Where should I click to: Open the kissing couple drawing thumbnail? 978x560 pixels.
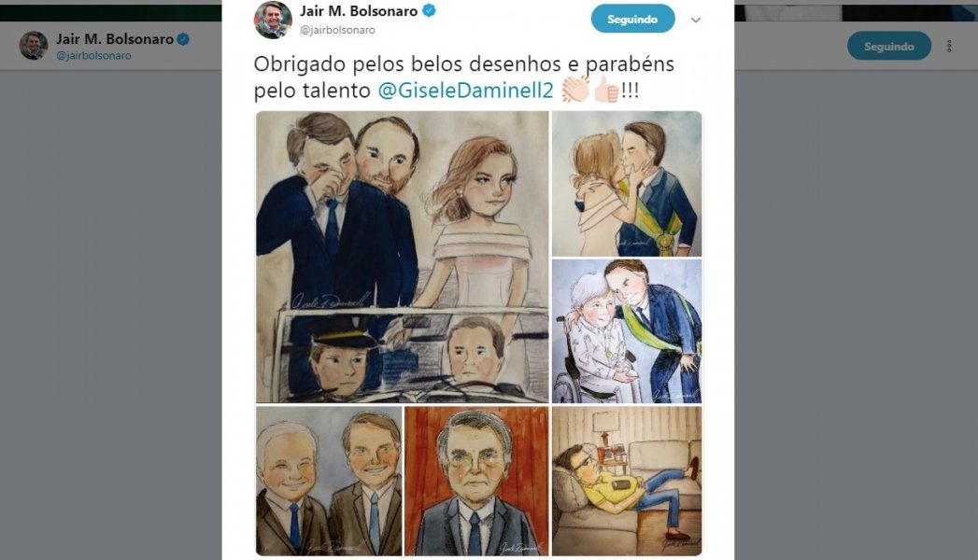(x=627, y=184)
